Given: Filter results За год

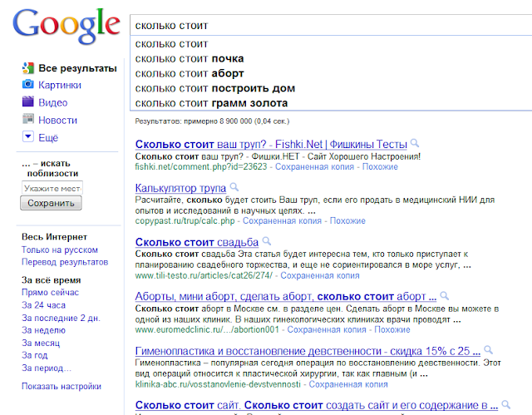Looking at the screenshot, I should tap(35, 355).
